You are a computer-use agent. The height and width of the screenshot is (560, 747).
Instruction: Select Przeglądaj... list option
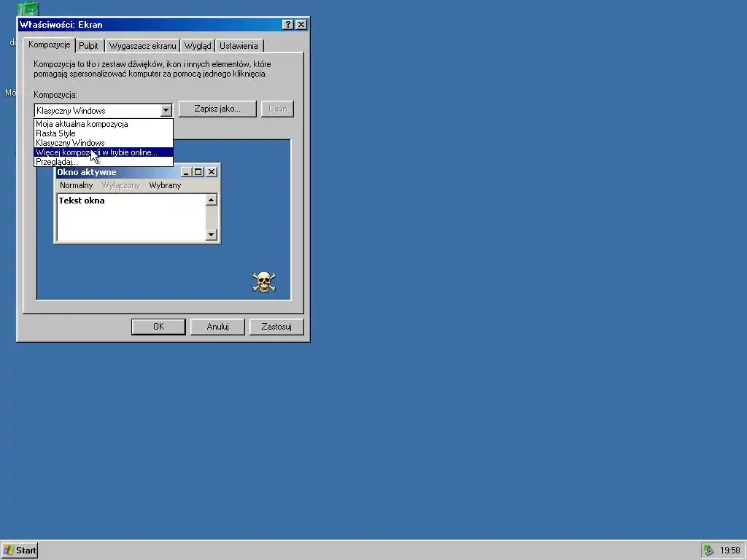(104, 162)
